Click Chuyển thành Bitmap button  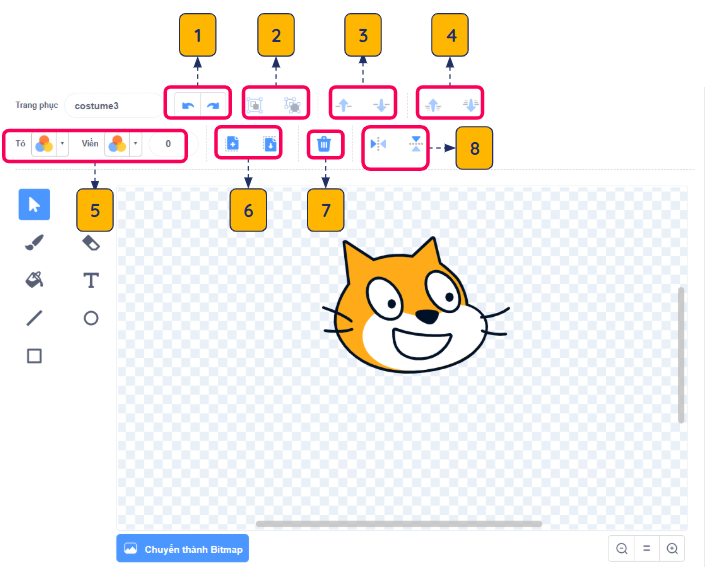click(x=183, y=548)
